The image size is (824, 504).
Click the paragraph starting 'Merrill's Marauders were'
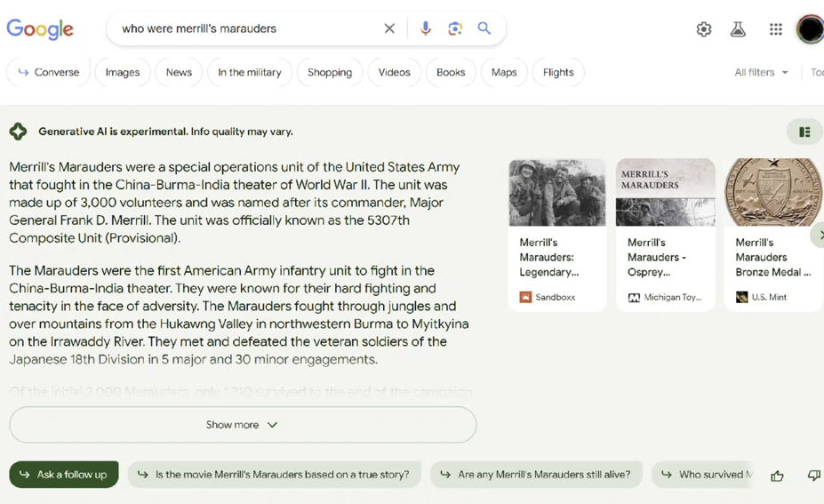(235, 203)
